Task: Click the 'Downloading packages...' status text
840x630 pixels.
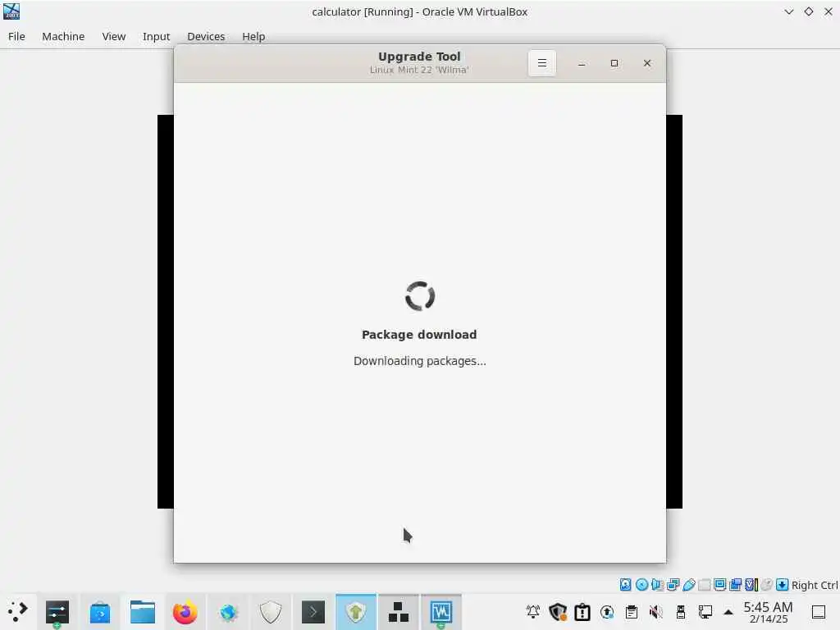Action: pyautogui.click(x=419, y=361)
